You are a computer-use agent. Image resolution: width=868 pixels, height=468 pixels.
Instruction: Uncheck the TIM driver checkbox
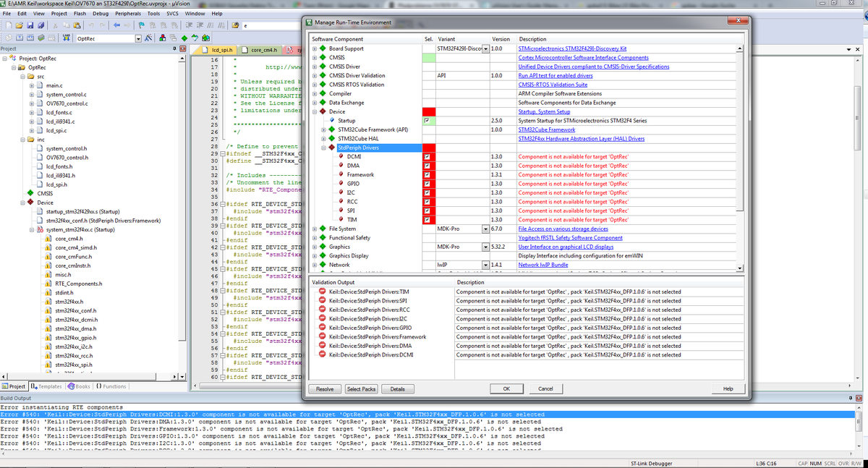pyautogui.click(x=427, y=219)
